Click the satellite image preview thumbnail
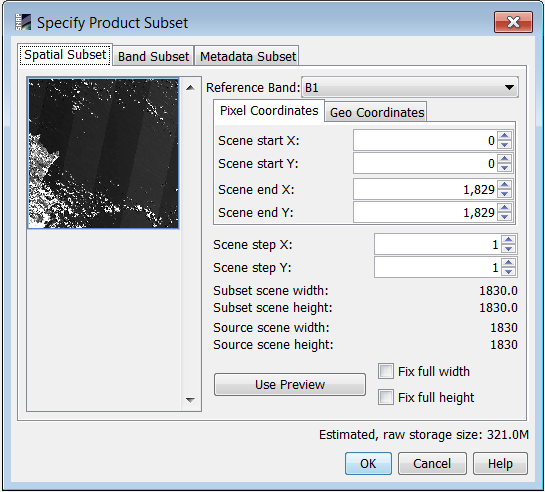 coord(103,153)
